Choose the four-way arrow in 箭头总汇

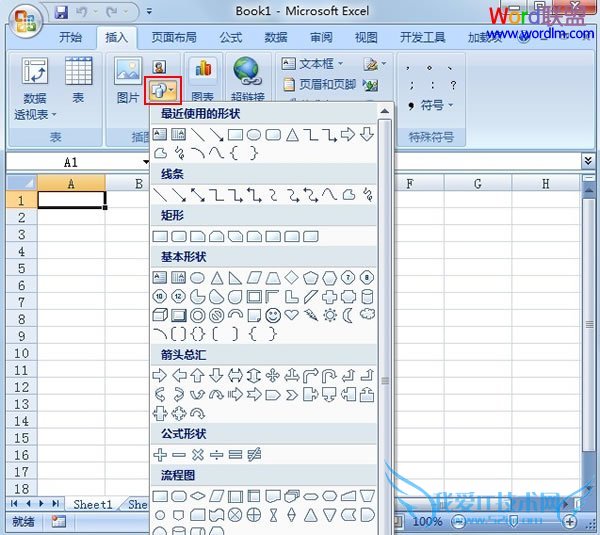point(272,375)
